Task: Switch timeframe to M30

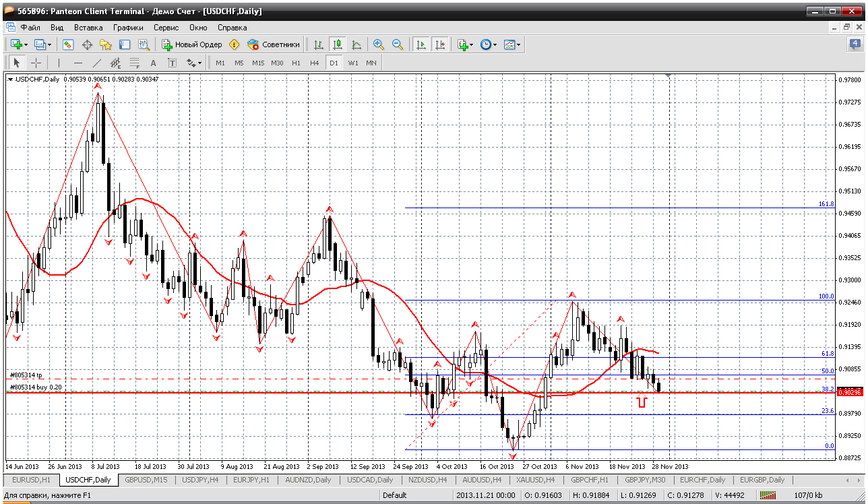Action: click(x=277, y=63)
